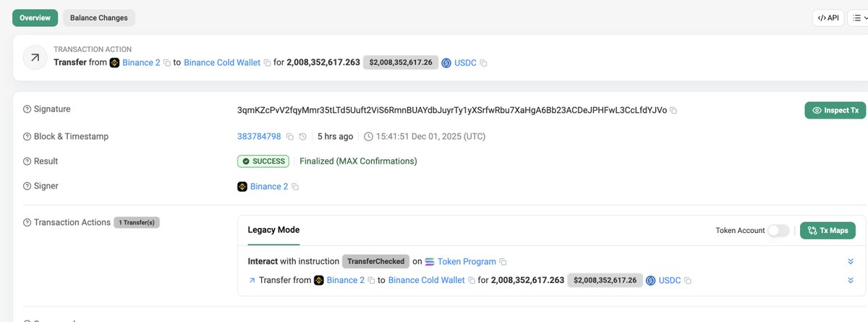Click the TransferChecked instruction badge
The width and height of the screenshot is (868, 322).
pyautogui.click(x=375, y=261)
